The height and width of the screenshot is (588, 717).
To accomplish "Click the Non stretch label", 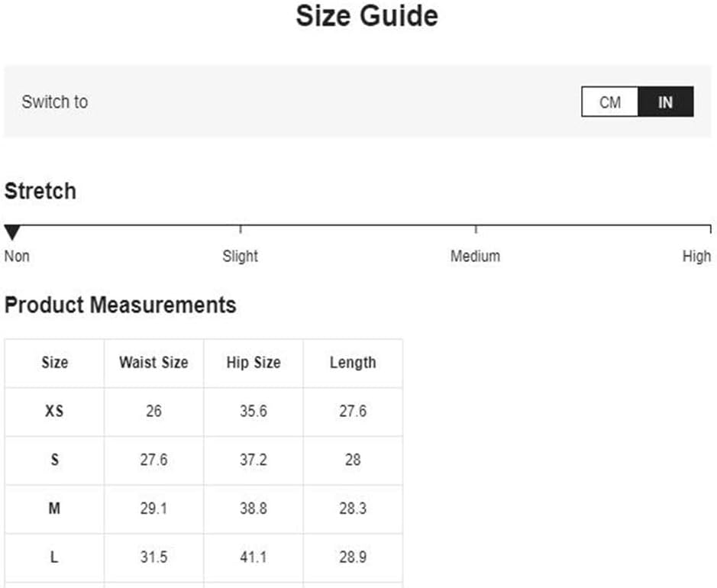I will point(17,256).
